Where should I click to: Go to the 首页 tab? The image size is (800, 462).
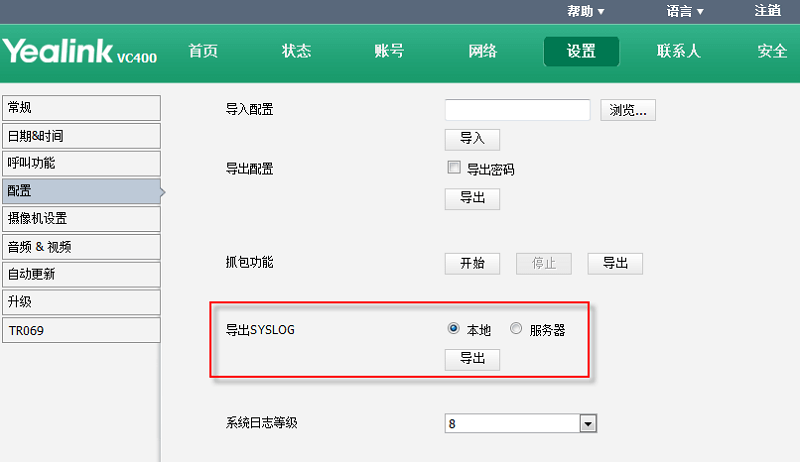[203, 51]
